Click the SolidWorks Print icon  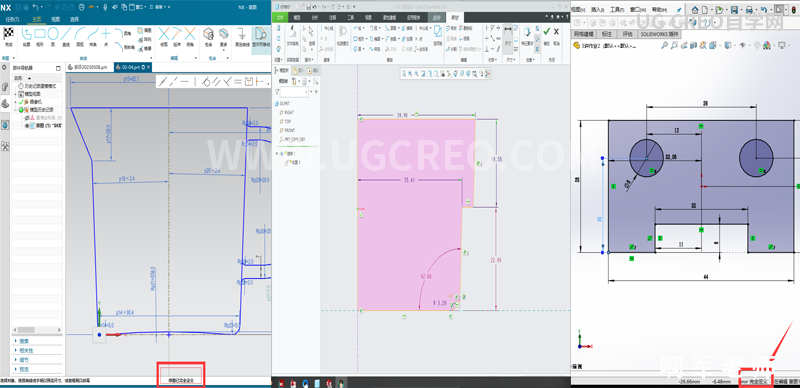tap(748, 10)
